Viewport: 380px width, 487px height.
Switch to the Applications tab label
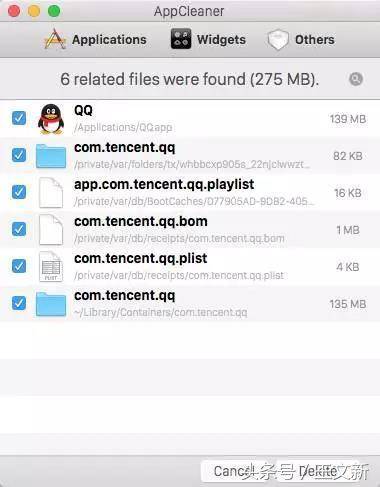point(109,40)
